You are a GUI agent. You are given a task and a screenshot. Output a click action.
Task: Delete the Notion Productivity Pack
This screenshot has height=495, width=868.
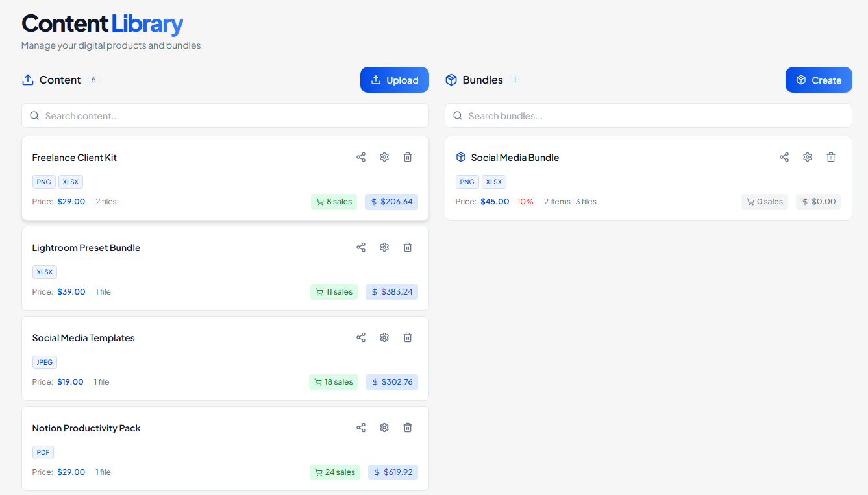pyautogui.click(x=408, y=428)
